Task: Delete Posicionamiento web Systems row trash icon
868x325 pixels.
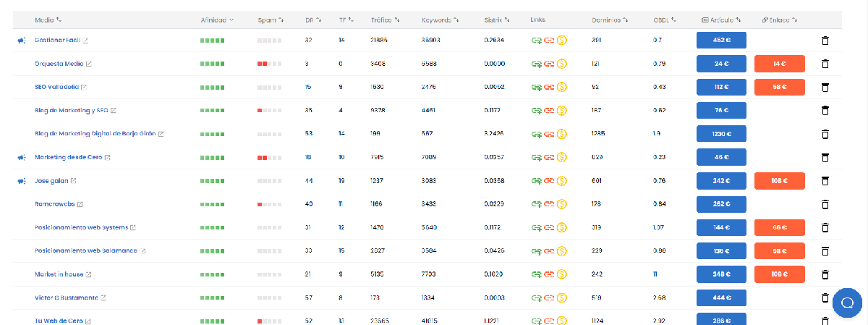Action: tap(825, 227)
